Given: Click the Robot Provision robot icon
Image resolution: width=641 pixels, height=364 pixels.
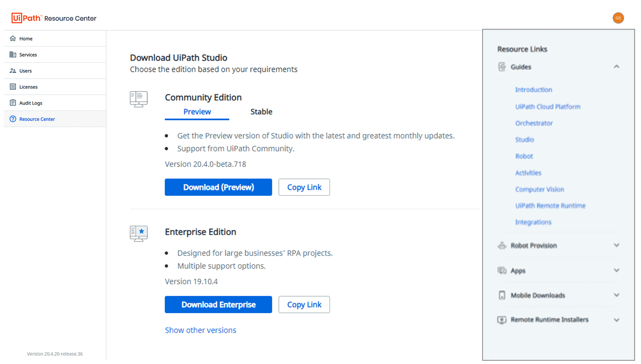Looking at the screenshot, I should (502, 246).
